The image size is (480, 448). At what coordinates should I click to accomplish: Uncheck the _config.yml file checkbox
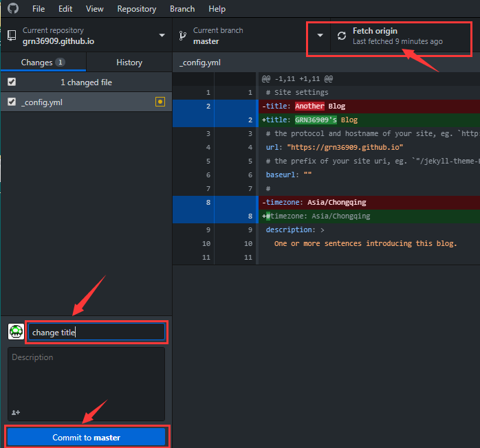pyautogui.click(x=12, y=102)
